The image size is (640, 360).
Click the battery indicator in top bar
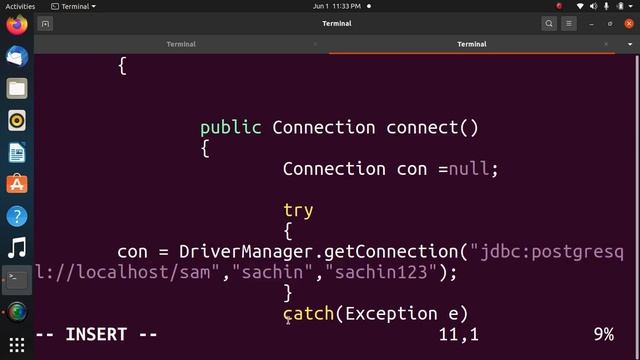tap(620, 6)
